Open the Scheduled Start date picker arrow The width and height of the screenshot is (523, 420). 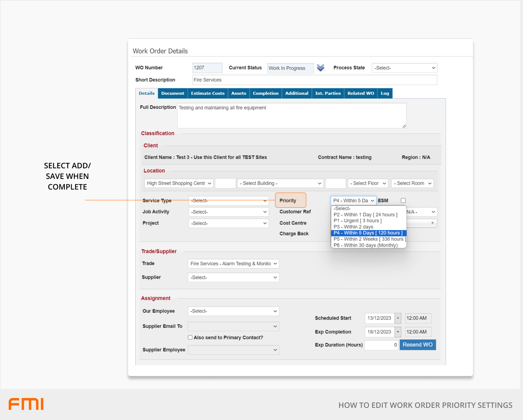(398, 318)
